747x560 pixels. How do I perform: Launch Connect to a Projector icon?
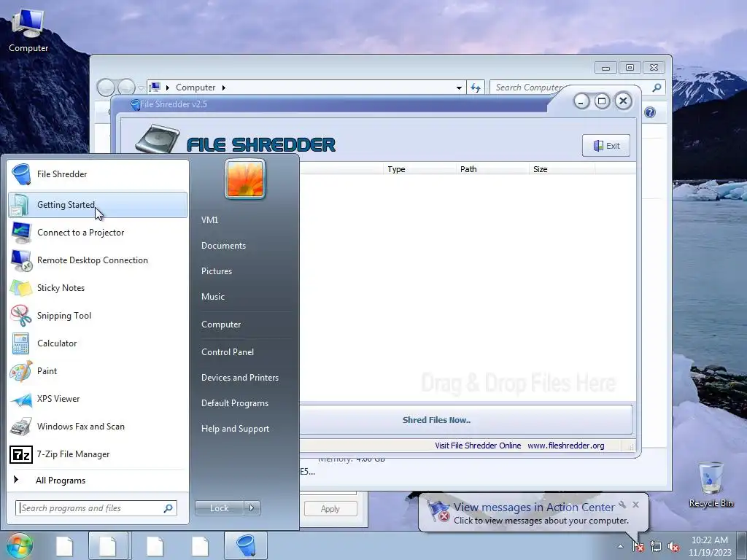click(21, 233)
